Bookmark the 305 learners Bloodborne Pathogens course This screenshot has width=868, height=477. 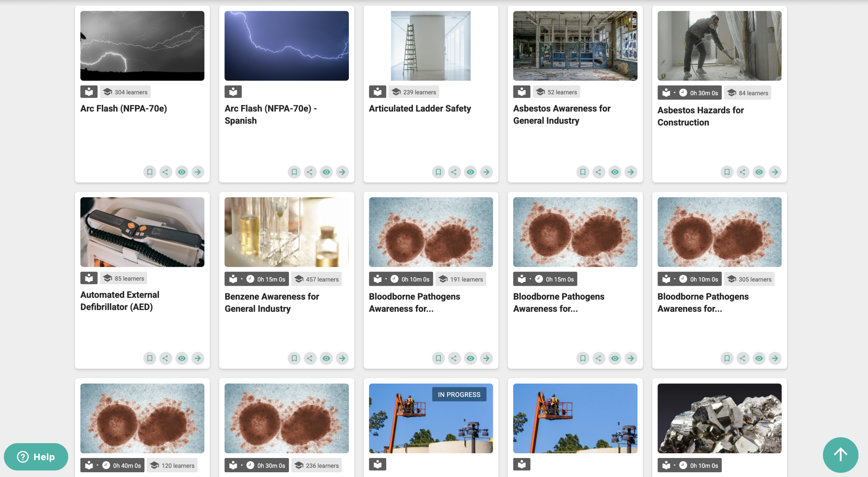point(727,358)
